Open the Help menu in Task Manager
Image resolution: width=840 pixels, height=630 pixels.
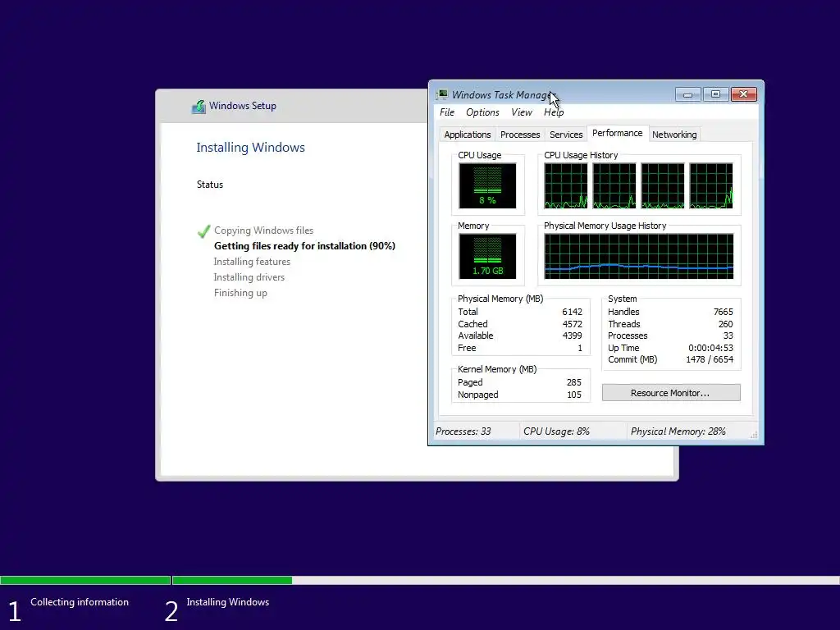point(554,112)
